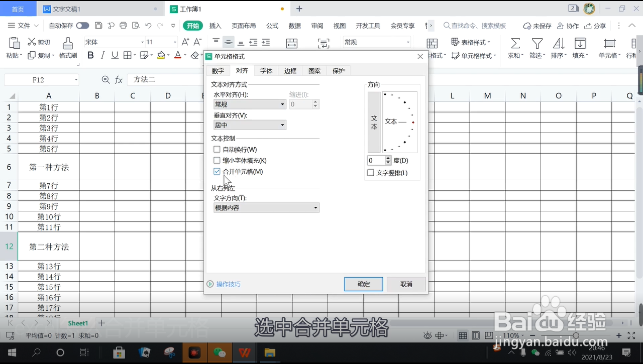Open the 文字方向 direction dropdown

[266, 207]
